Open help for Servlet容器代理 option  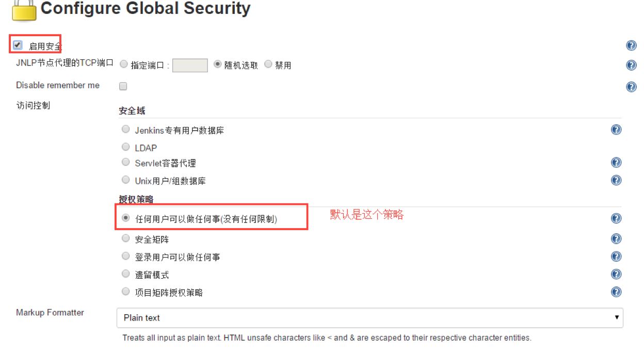pos(616,163)
